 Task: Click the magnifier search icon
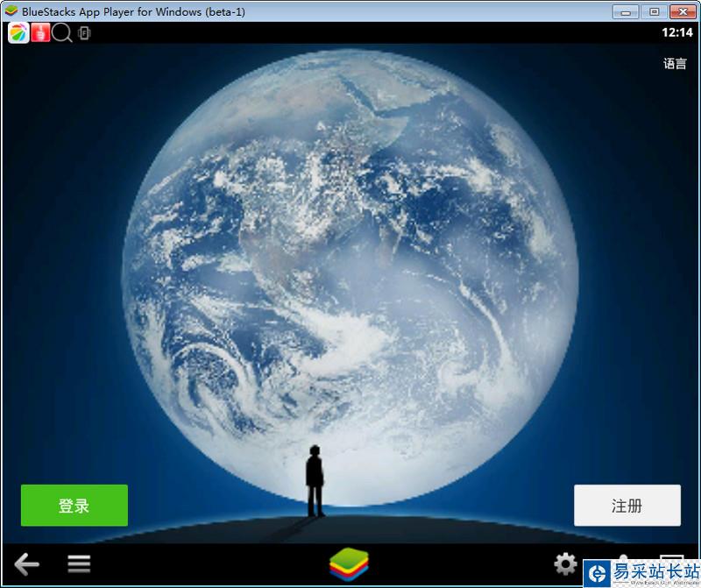click(61, 32)
